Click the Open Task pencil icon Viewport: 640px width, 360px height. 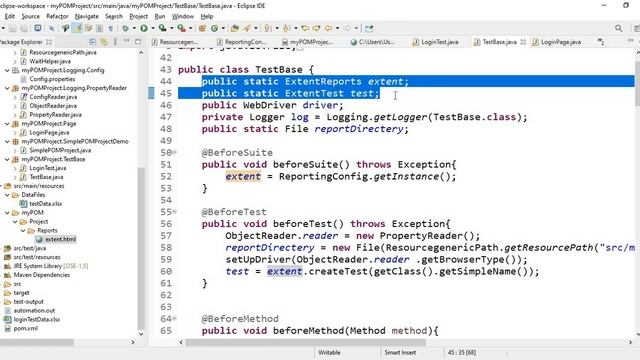point(247,28)
